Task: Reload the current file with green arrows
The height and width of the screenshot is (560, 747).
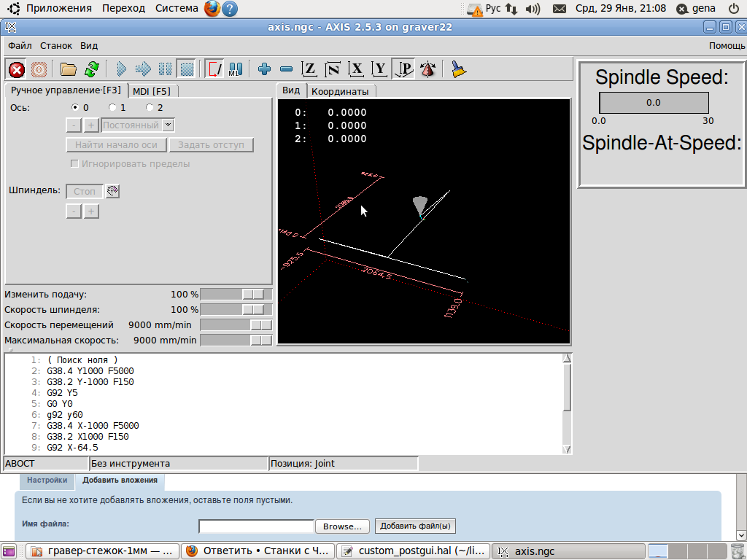Action: coord(91,69)
